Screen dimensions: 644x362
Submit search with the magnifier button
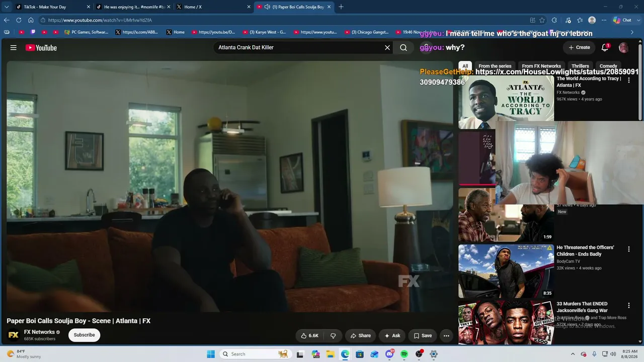[x=404, y=48]
